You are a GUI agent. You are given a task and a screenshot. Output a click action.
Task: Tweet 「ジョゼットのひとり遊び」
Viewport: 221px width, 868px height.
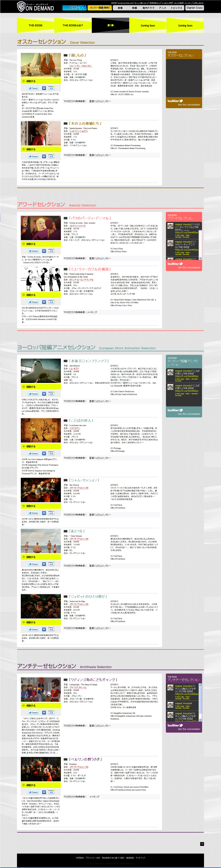(33, 629)
